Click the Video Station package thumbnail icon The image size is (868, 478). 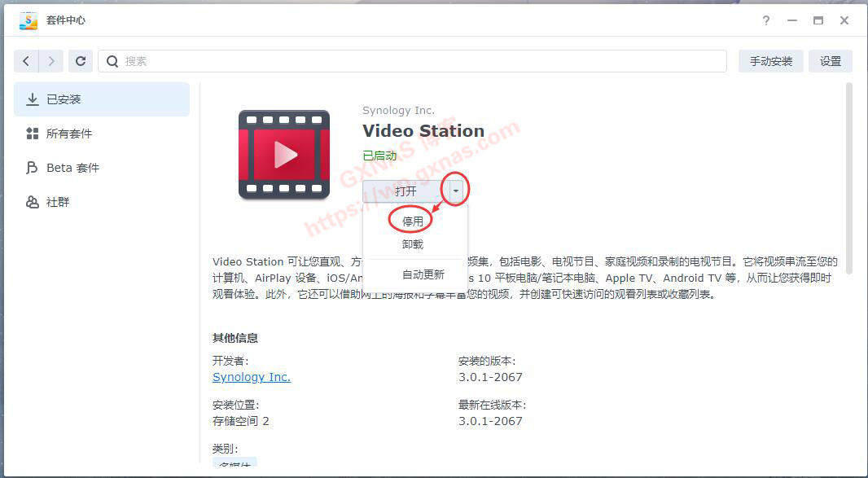coord(284,155)
